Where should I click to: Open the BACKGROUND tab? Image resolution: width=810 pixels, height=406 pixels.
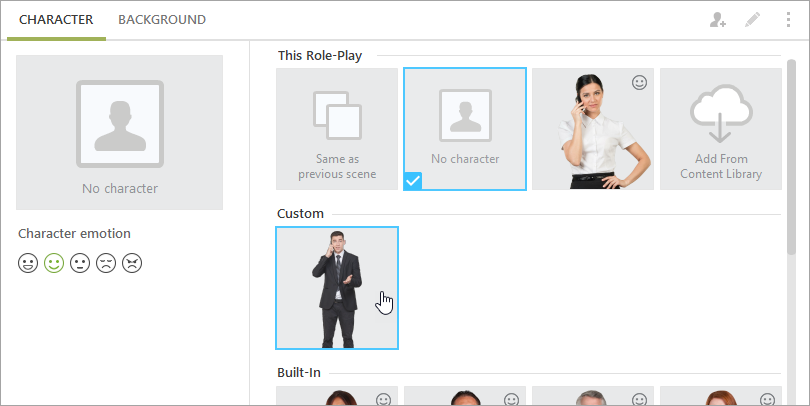(162, 20)
